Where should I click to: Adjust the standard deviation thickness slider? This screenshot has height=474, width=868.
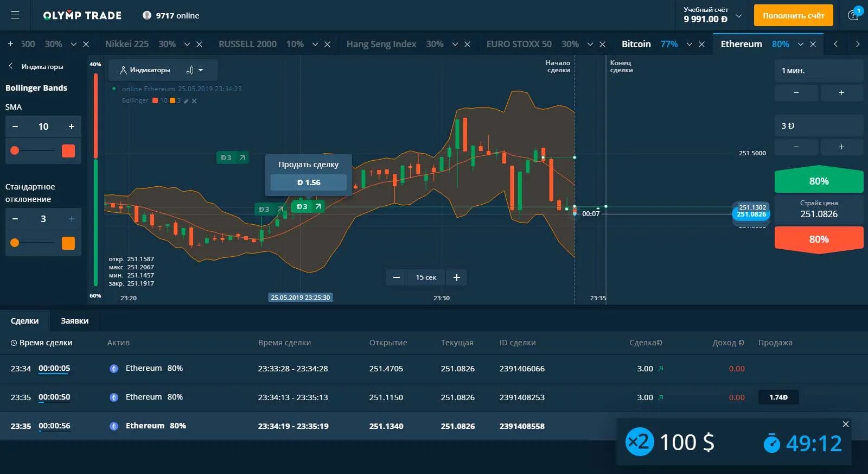33,243
